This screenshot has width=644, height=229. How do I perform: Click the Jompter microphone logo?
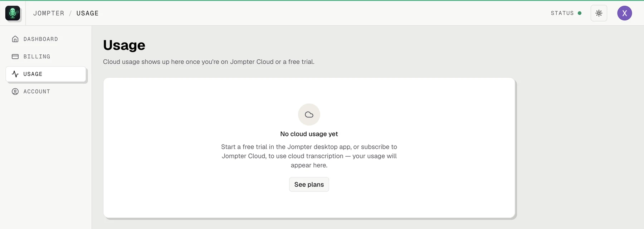13,13
